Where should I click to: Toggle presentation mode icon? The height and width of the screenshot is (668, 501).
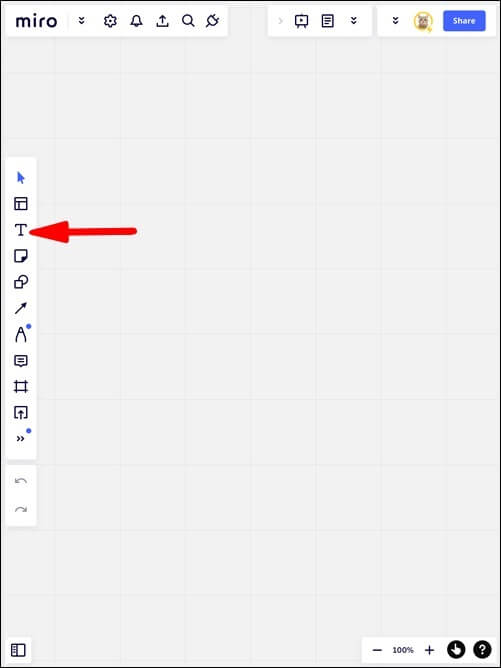[301, 21]
